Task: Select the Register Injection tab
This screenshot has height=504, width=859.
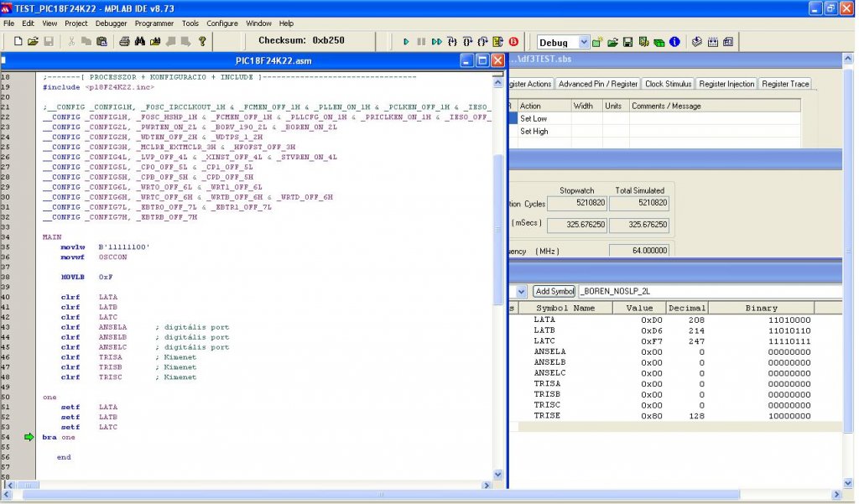Action: pyautogui.click(x=726, y=84)
